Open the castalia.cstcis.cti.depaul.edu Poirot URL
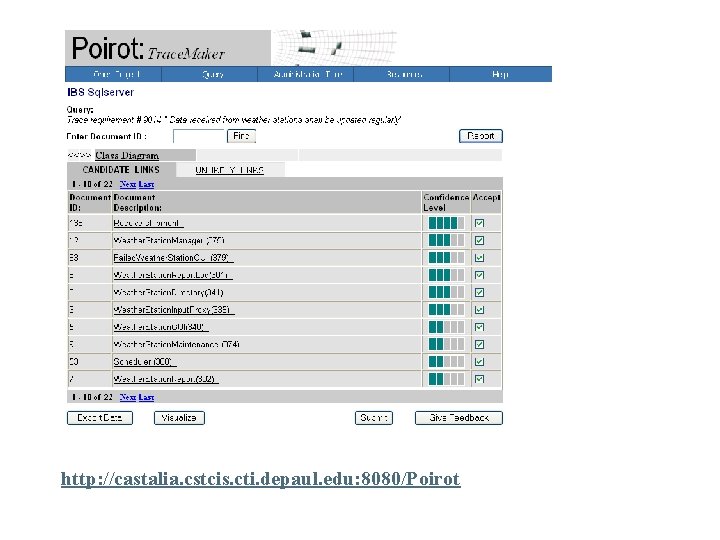Viewport: 720px width, 540px height. (x=261, y=479)
